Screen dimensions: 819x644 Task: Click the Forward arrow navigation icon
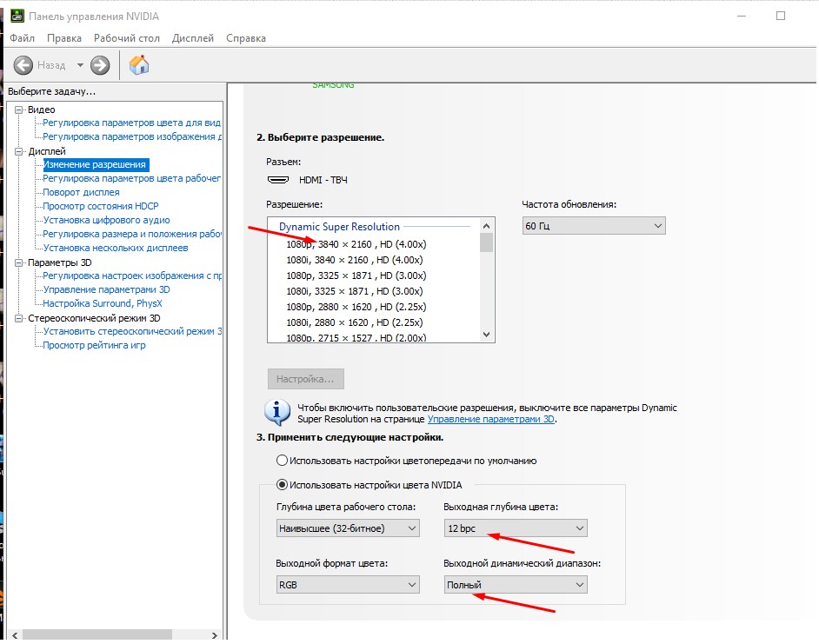tap(100, 65)
